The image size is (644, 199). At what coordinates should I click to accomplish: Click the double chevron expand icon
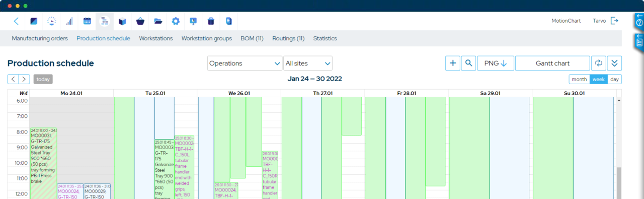tap(615, 63)
